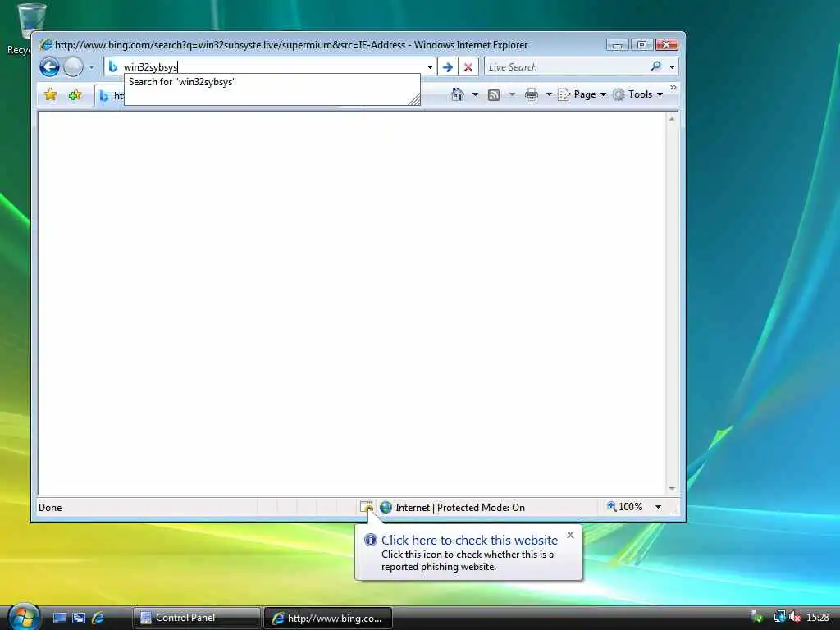The image size is (840, 630).
Task: Open the recent pages dropdown arrow
Action: (91, 67)
